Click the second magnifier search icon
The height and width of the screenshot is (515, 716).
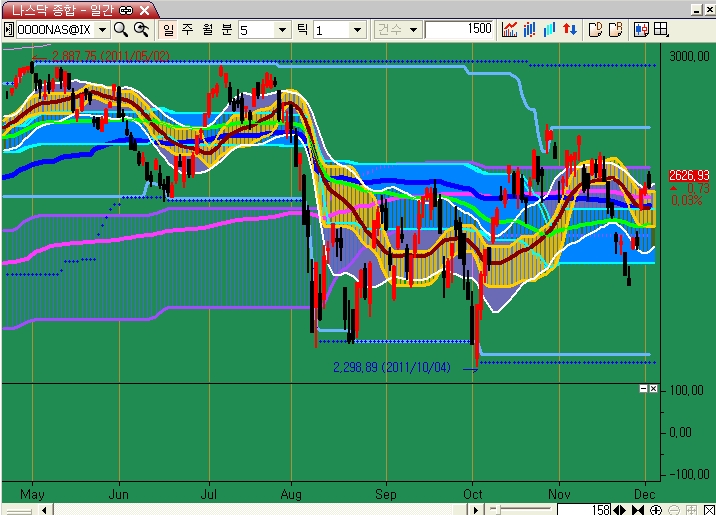[x=141, y=30]
